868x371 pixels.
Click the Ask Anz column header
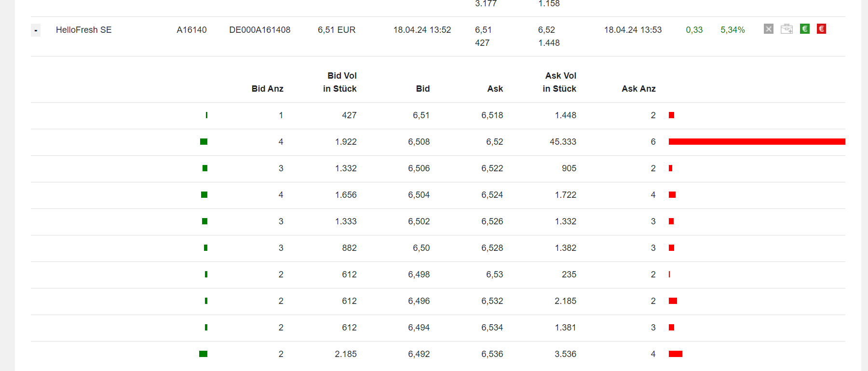(x=638, y=89)
